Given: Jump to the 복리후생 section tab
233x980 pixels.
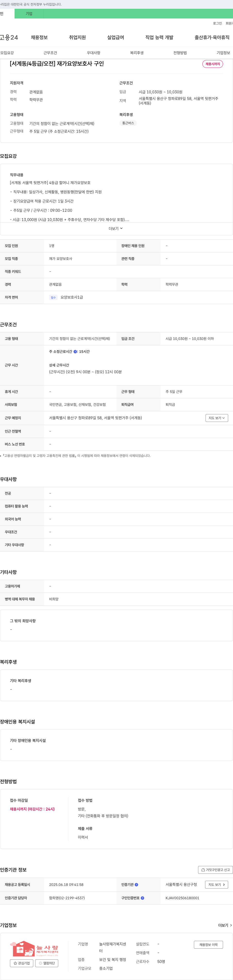Looking at the screenshot, I should pyautogui.click(x=137, y=53).
